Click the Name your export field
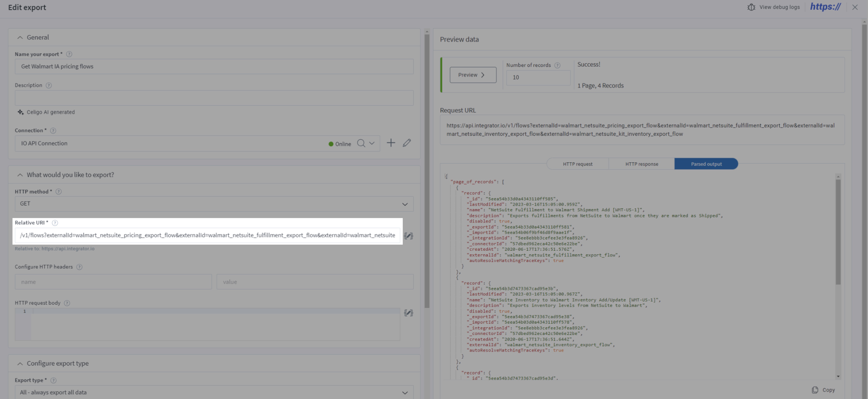868x399 pixels. click(x=214, y=67)
